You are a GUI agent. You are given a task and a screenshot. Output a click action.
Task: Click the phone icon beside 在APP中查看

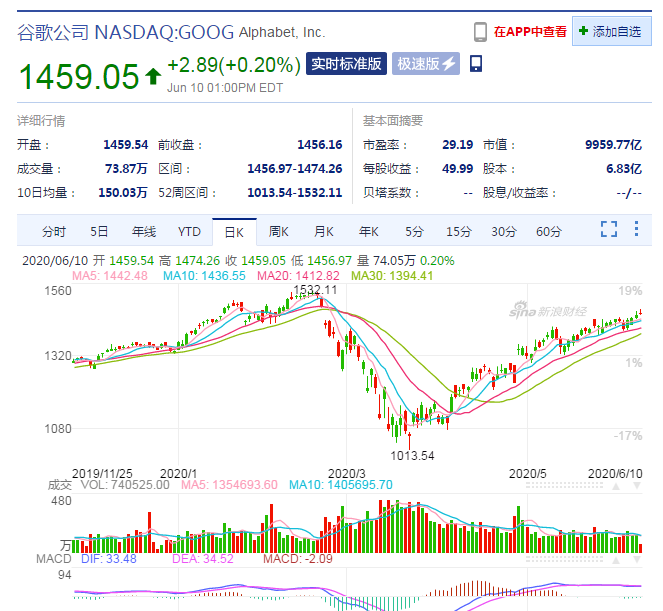click(x=480, y=32)
